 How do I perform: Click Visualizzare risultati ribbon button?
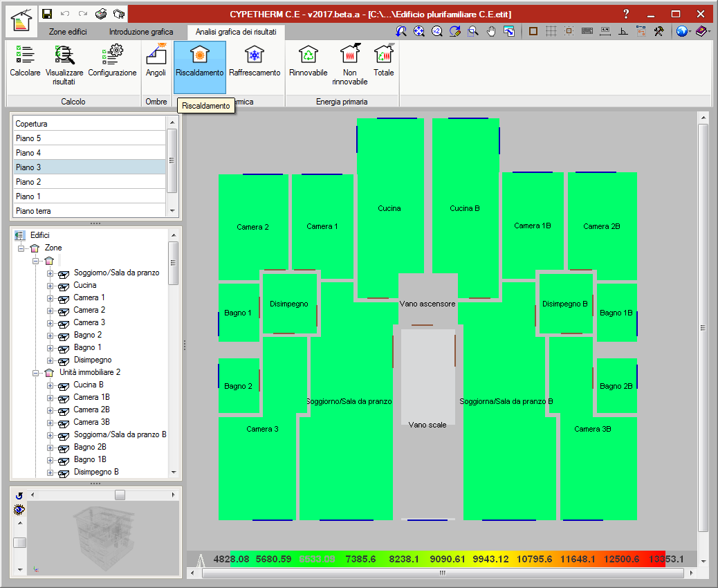click(x=64, y=66)
